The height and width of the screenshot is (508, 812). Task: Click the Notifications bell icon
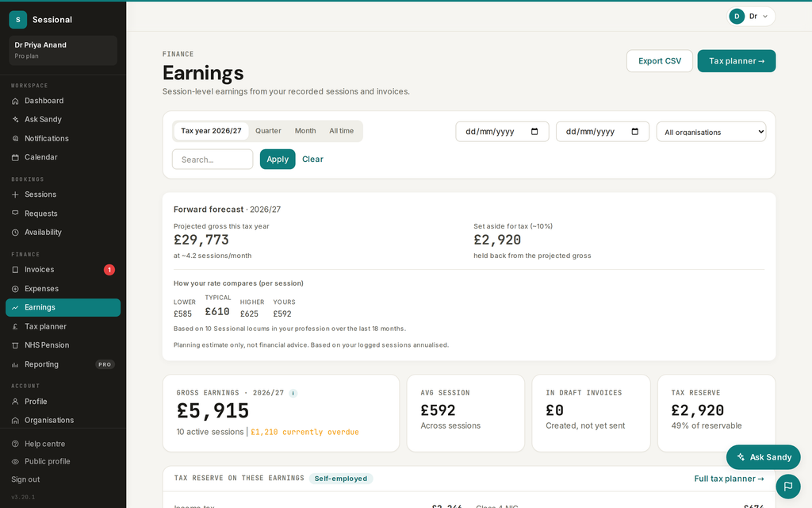[x=15, y=138]
